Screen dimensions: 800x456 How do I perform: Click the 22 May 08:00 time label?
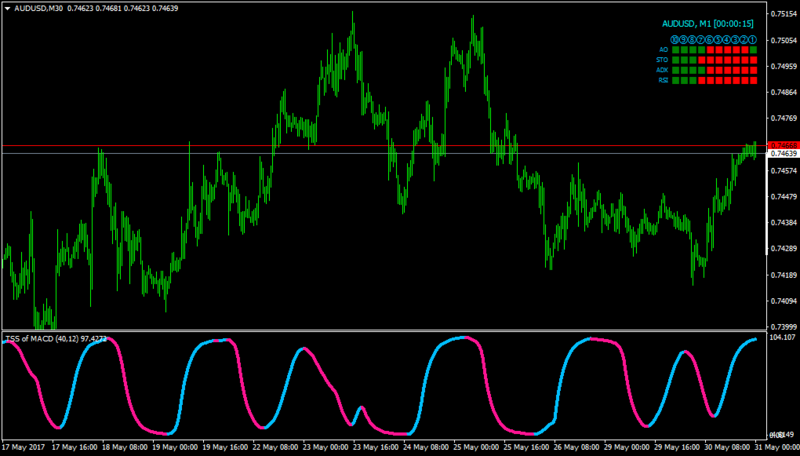(276, 447)
